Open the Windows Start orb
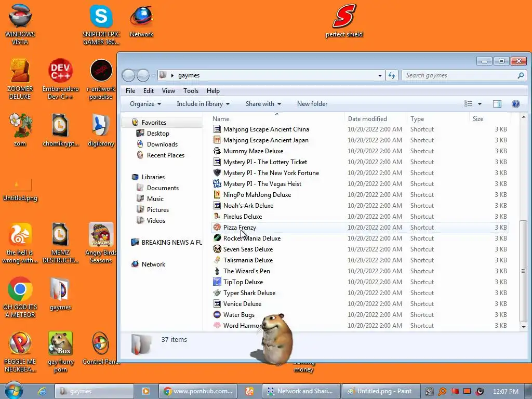 14,390
